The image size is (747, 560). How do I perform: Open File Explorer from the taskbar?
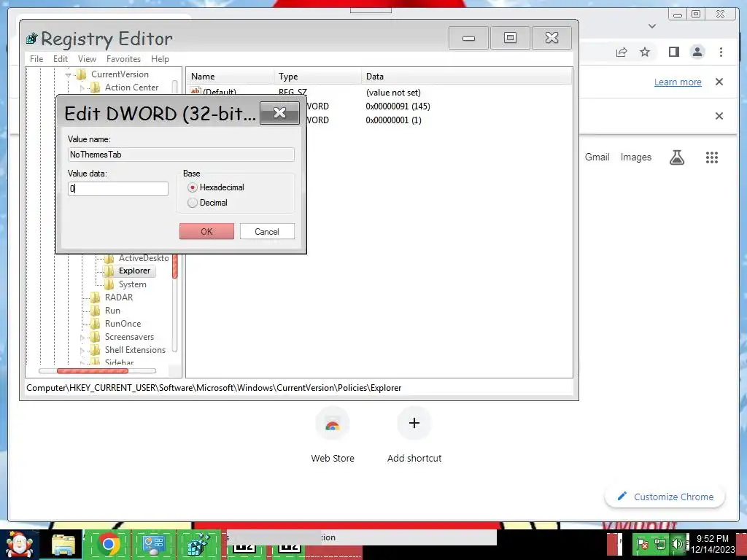(x=63, y=545)
